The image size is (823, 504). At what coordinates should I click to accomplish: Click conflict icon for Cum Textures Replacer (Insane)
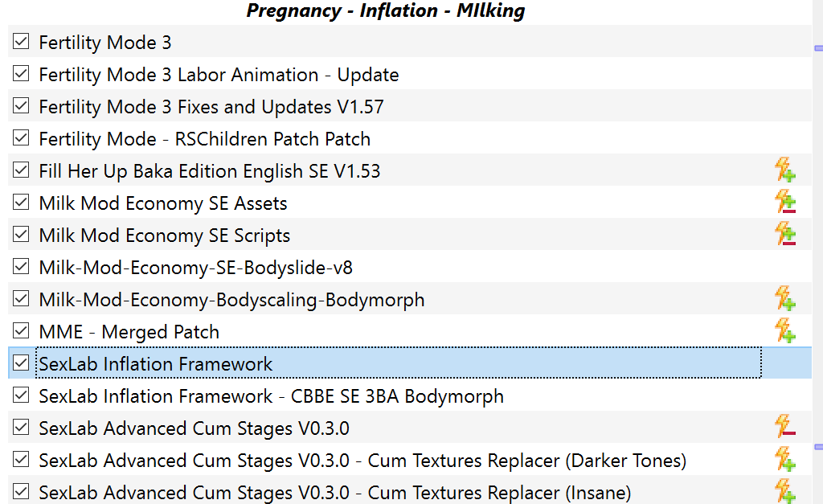point(784,491)
